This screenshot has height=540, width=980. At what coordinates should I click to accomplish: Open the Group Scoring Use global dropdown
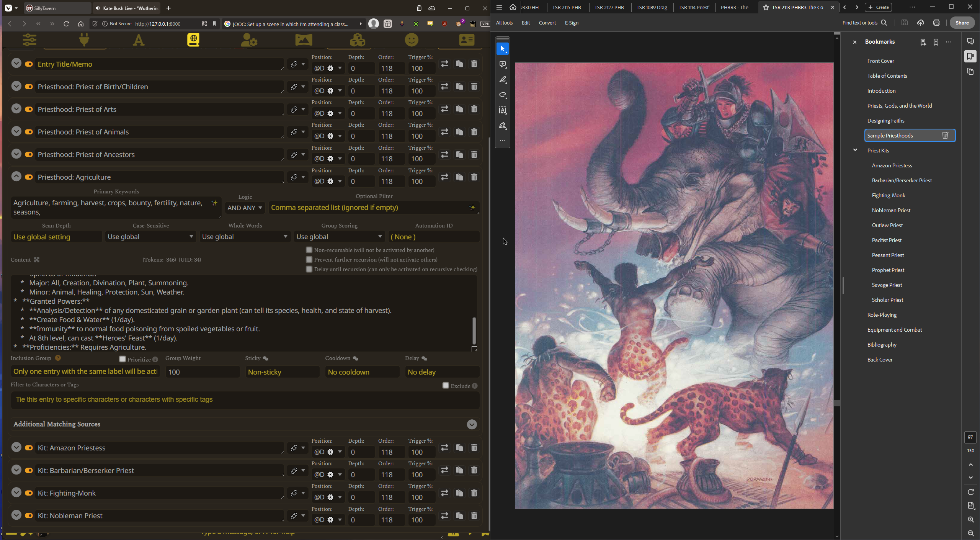click(x=339, y=237)
